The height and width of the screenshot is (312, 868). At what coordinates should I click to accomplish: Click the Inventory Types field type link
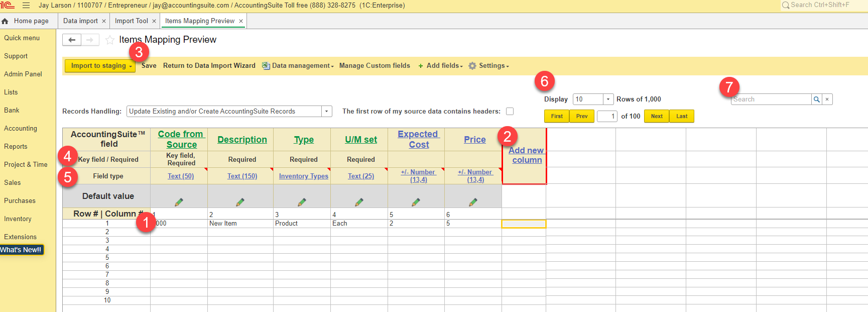click(x=304, y=176)
